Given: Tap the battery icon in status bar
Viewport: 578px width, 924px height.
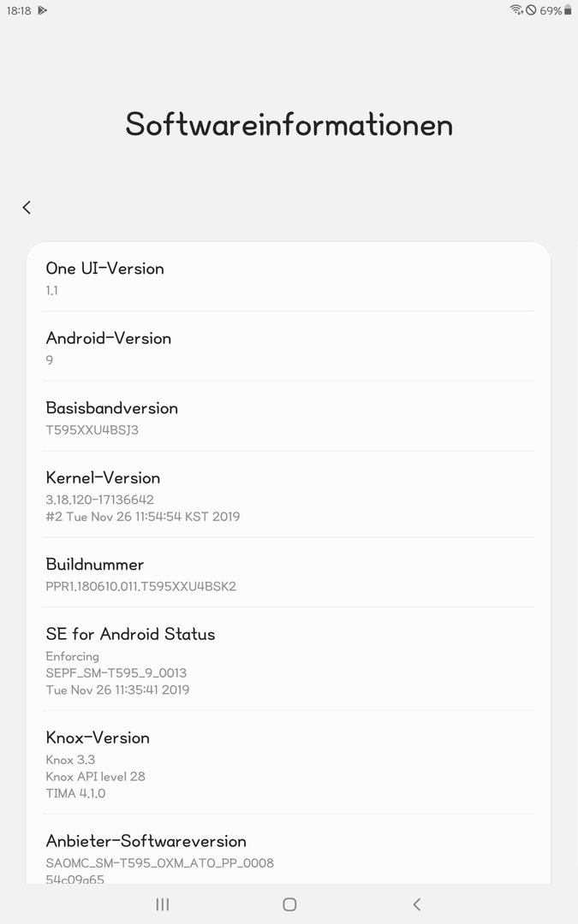Looking at the screenshot, I should (568, 10).
